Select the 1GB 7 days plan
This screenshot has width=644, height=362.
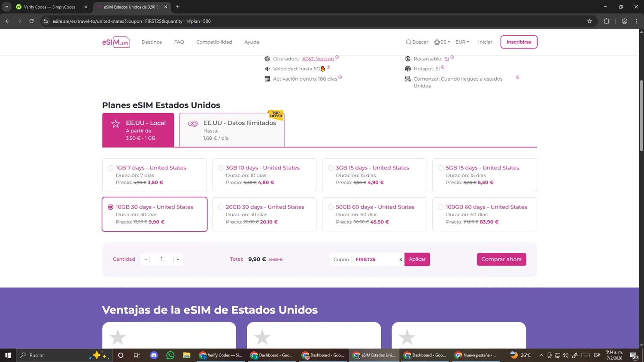155,175
